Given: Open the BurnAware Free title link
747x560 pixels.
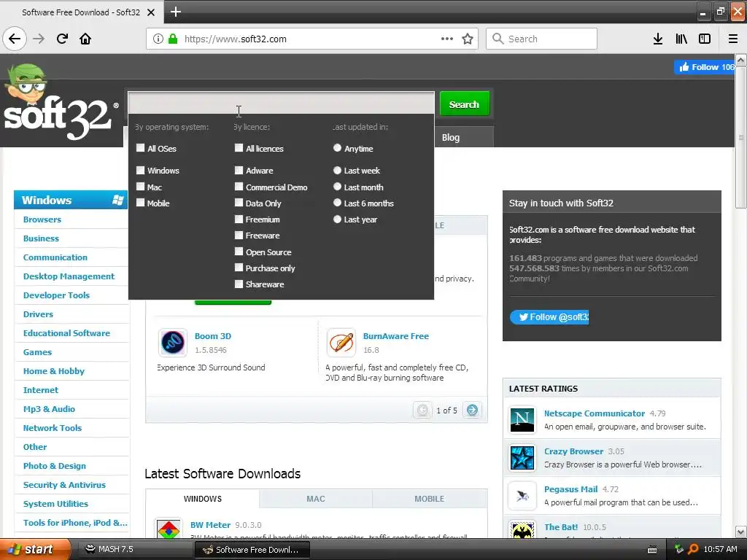Looking at the screenshot, I should pos(396,336).
